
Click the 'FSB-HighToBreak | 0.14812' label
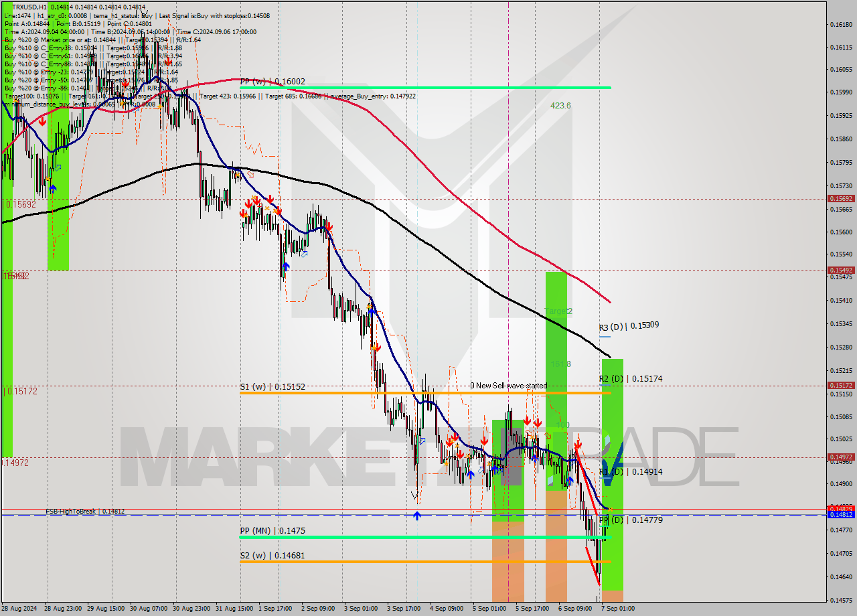85,512
